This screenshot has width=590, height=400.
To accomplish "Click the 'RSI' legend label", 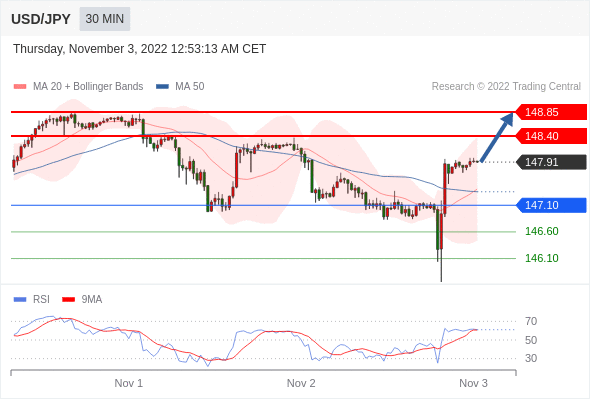I will point(41,300).
